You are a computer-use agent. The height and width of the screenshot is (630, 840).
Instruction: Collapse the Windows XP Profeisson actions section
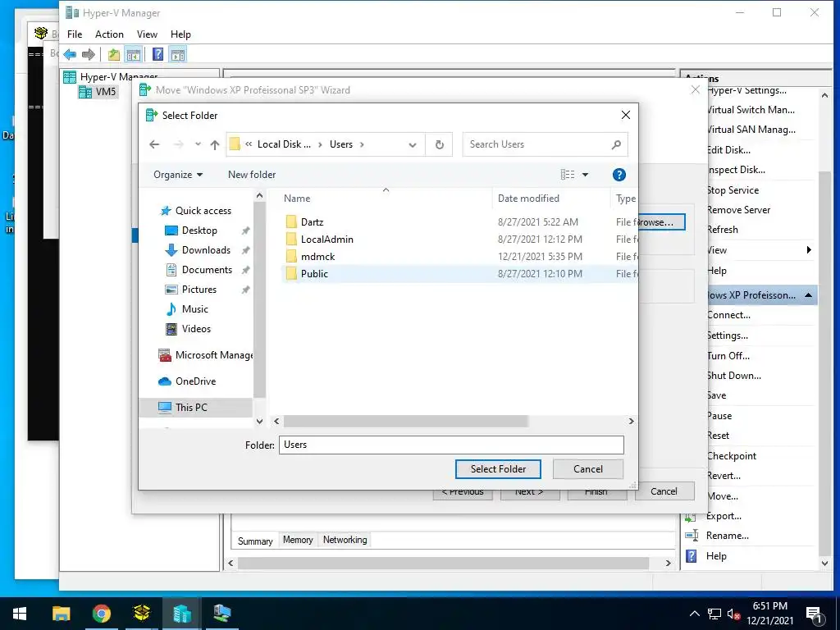pos(808,295)
